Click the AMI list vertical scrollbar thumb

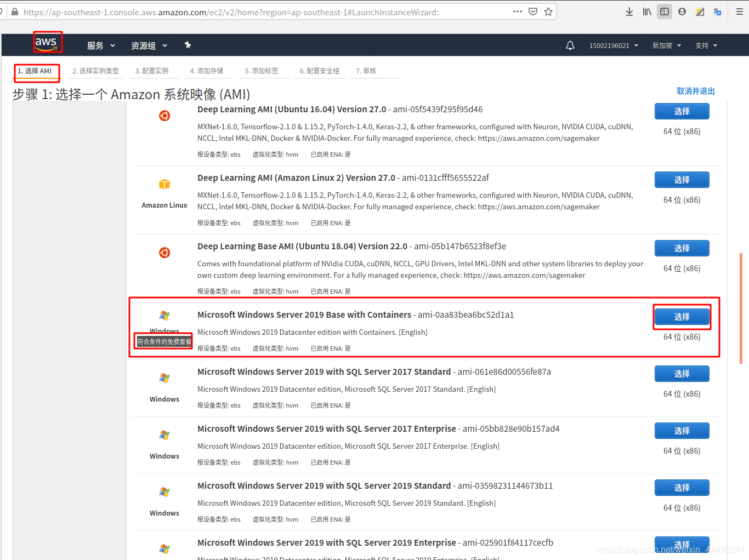coord(741,308)
